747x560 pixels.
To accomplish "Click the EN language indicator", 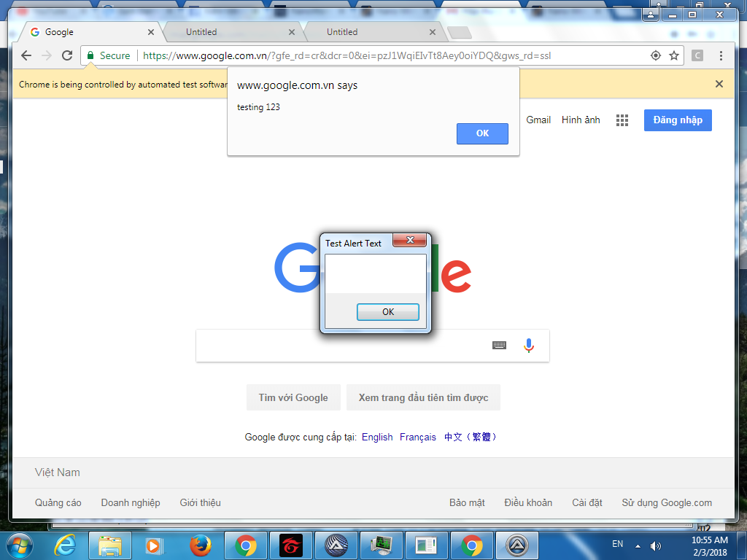I will tap(617, 544).
